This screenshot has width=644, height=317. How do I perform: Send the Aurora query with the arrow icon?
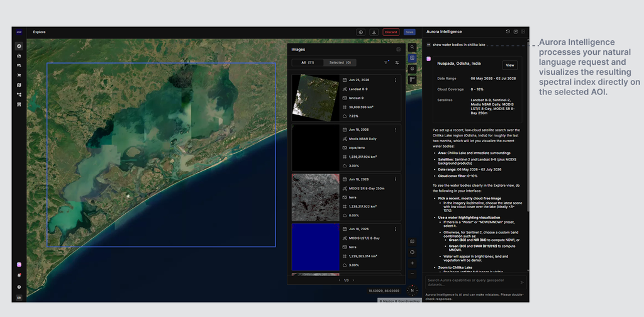[x=522, y=282]
